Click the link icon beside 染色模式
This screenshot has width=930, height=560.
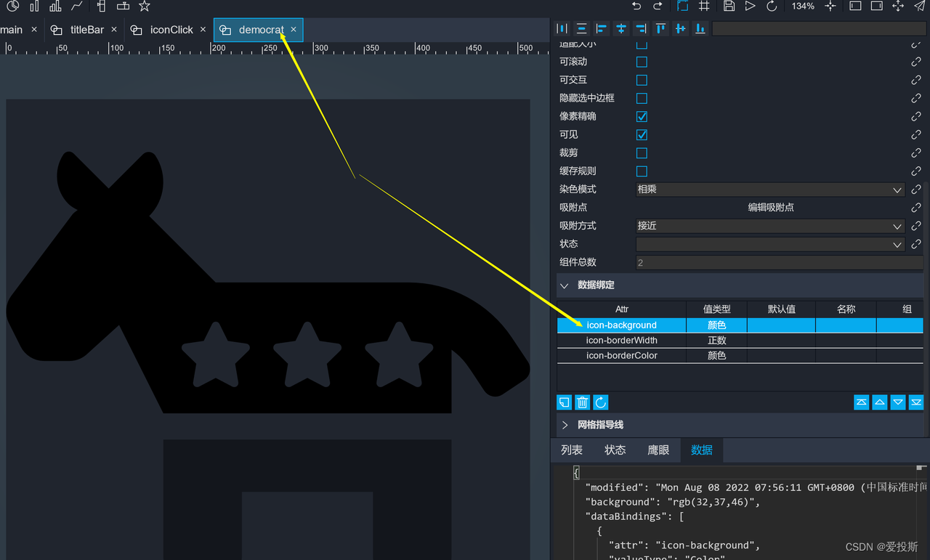(x=916, y=190)
